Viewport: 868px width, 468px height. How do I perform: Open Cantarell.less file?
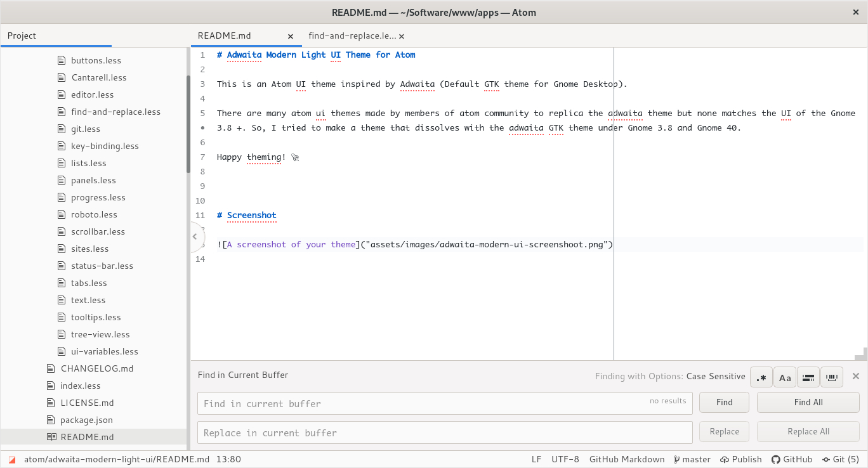(99, 77)
